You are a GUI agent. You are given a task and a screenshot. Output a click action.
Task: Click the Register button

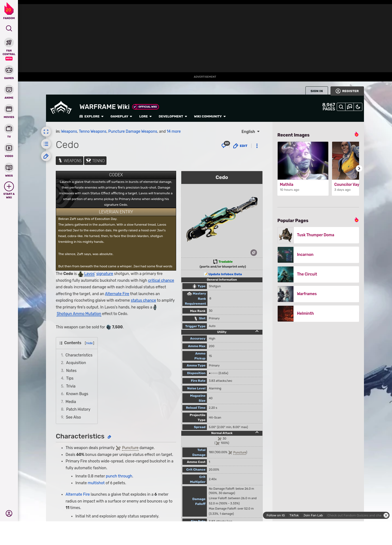coord(347,91)
